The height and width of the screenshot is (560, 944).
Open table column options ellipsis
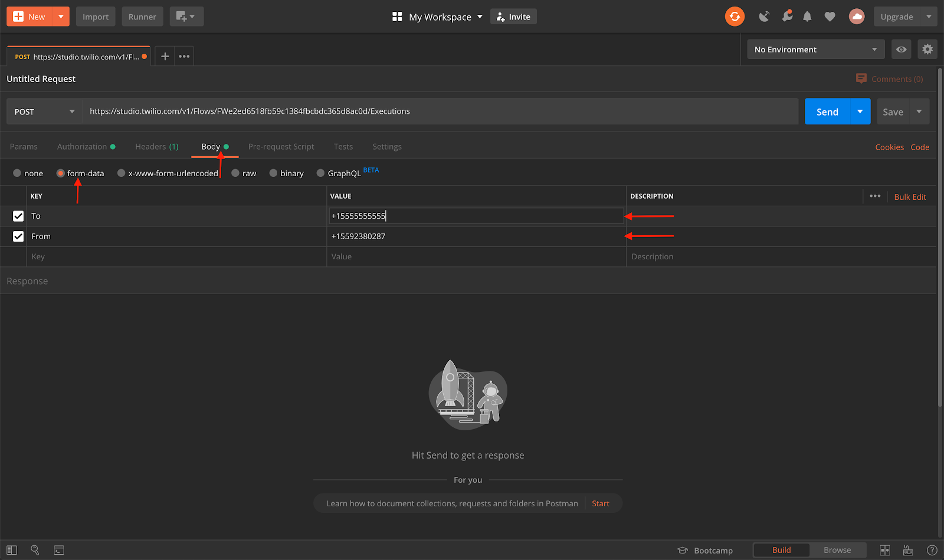[x=875, y=196]
